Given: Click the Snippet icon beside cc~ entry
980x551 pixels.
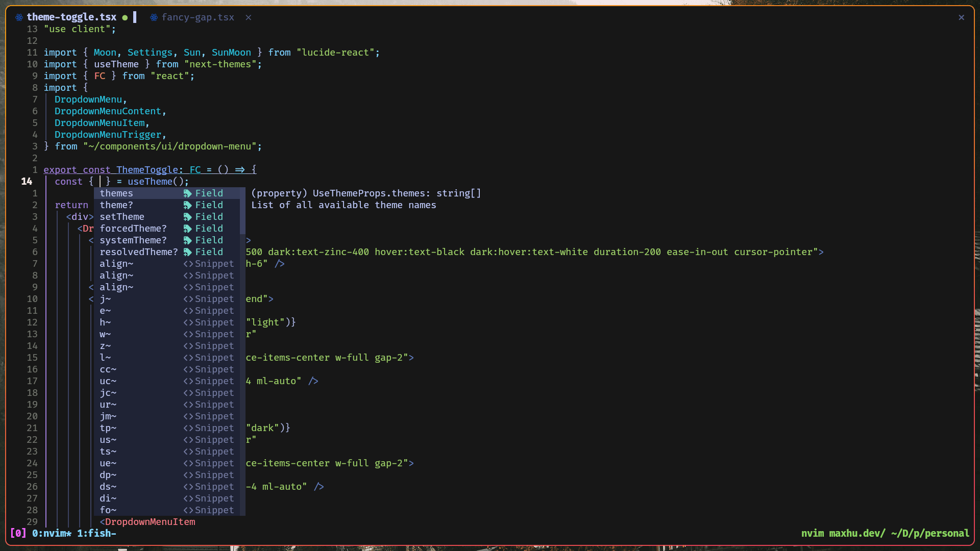Looking at the screenshot, I should pyautogui.click(x=188, y=369).
